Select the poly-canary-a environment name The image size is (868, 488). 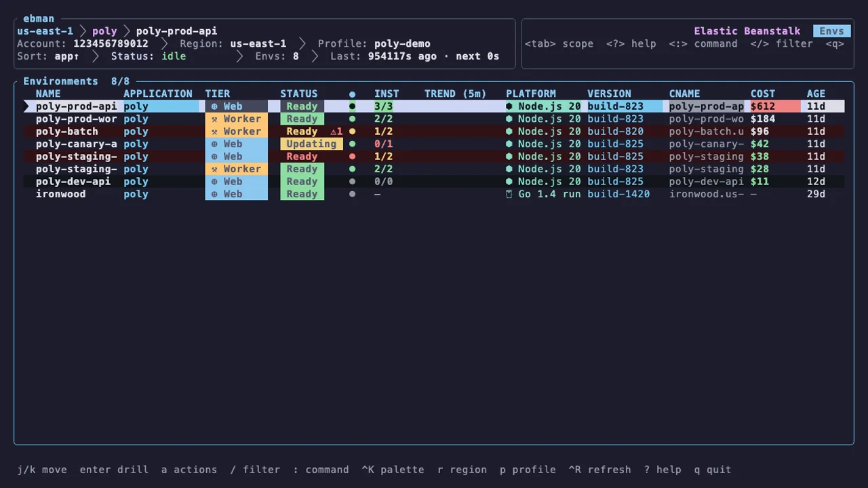77,144
